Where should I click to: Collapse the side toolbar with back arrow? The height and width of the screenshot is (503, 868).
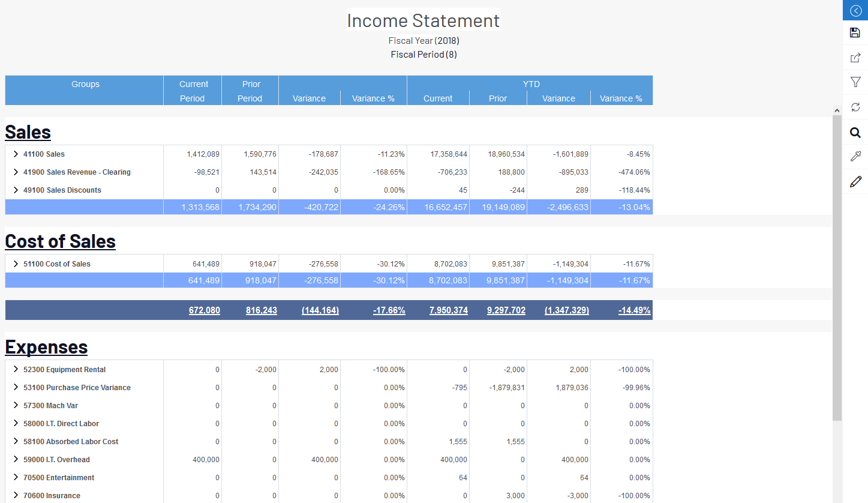pyautogui.click(x=855, y=11)
